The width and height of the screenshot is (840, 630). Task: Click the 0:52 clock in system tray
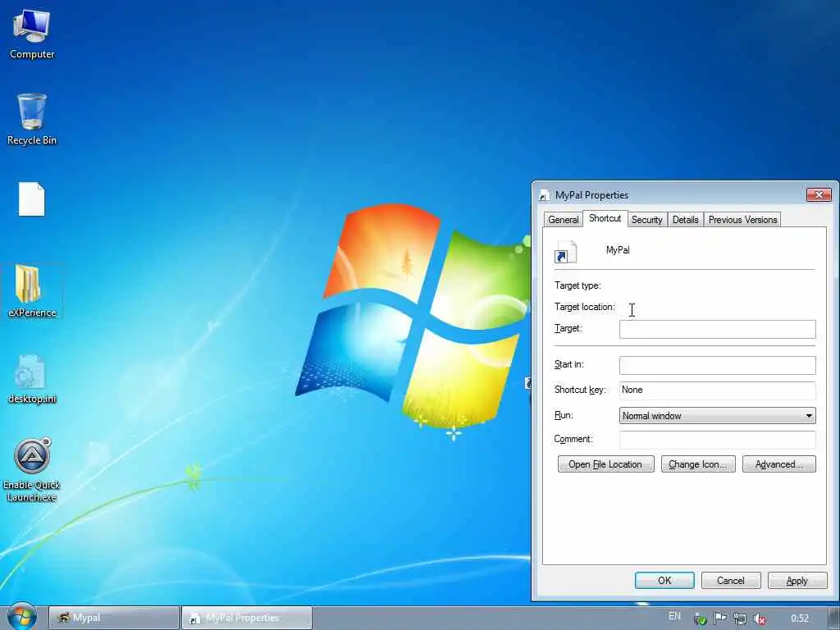point(799,619)
